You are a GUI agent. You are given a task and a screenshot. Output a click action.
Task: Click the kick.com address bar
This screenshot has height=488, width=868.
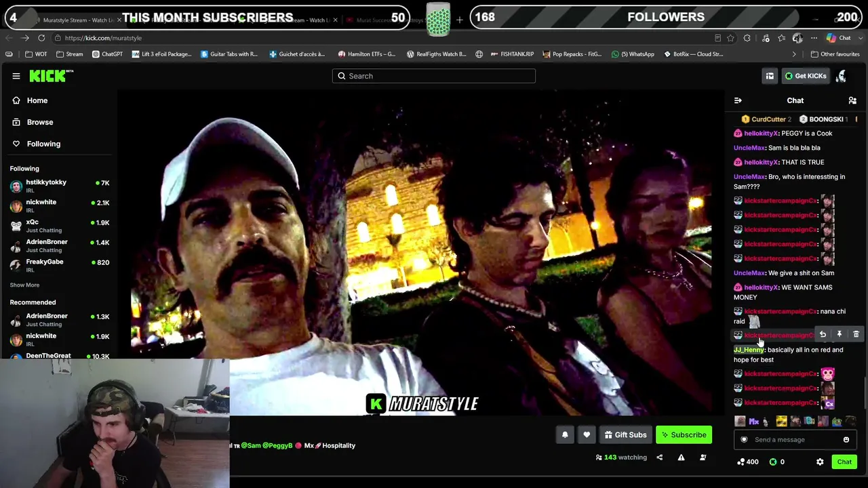pyautogui.click(x=380, y=38)
